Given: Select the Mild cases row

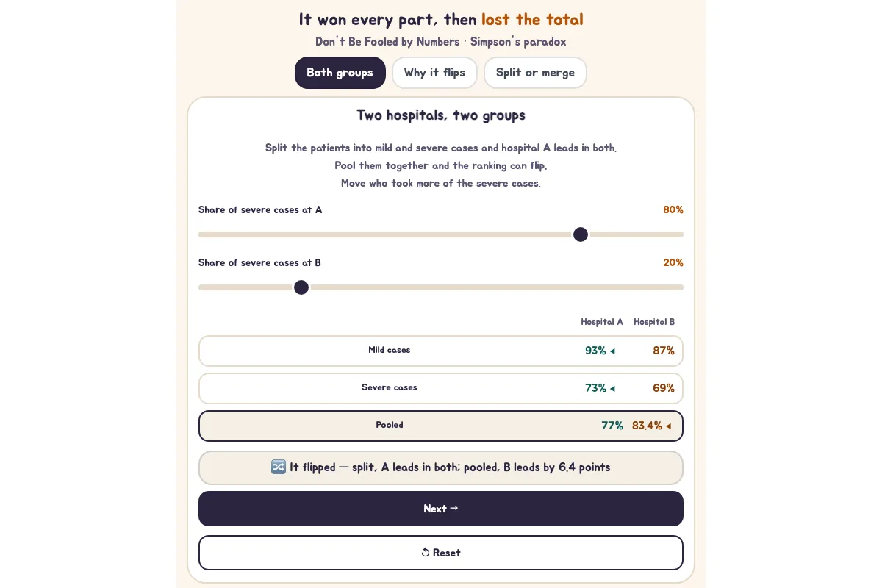Looking at the screenshot, I should tap(441, 351).
